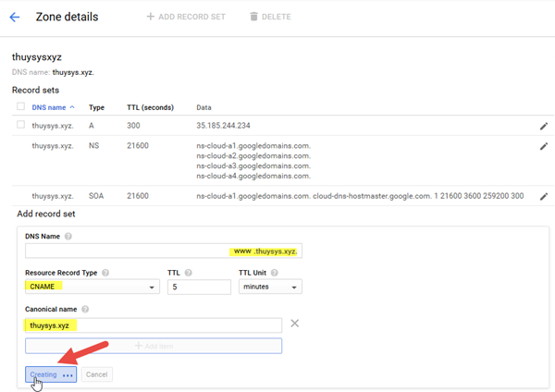
Task: Open the TTL Unit minutes dropdown
Action: point(270,287)
